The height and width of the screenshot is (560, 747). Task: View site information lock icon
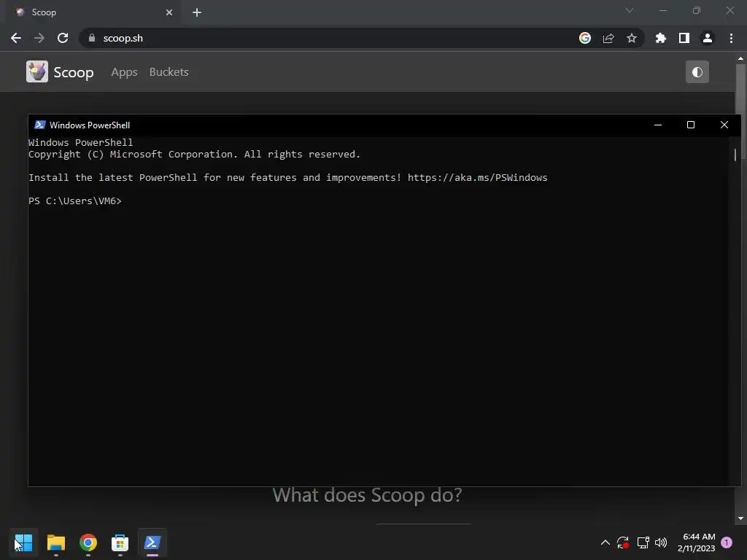click(92, 38)
